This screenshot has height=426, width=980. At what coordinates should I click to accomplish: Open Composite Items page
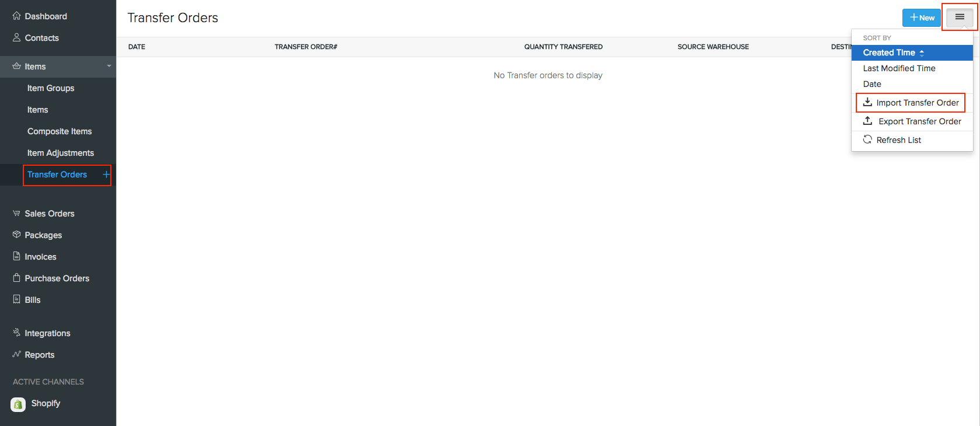tap(60, 131)
